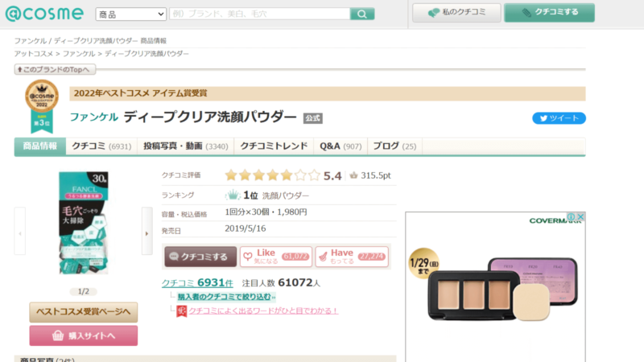Viewport: 644px width, 362px height.
Task: Click the FANCL product image
Action: [x=84, y=223]
